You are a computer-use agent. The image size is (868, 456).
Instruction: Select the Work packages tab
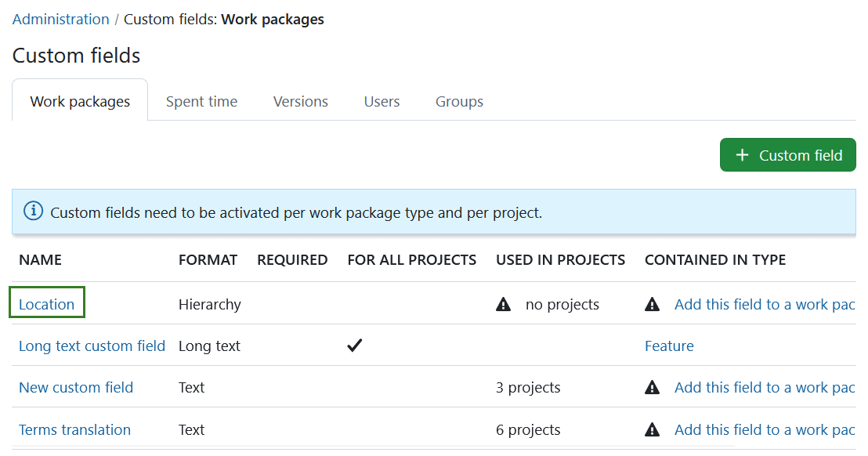coord(80,101)
